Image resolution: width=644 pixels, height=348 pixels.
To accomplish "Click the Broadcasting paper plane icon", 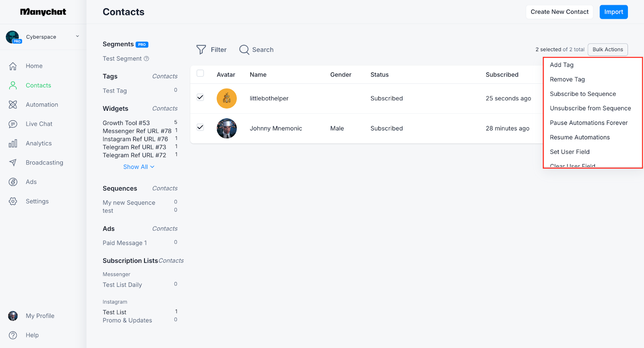I will tap(13, 163).
